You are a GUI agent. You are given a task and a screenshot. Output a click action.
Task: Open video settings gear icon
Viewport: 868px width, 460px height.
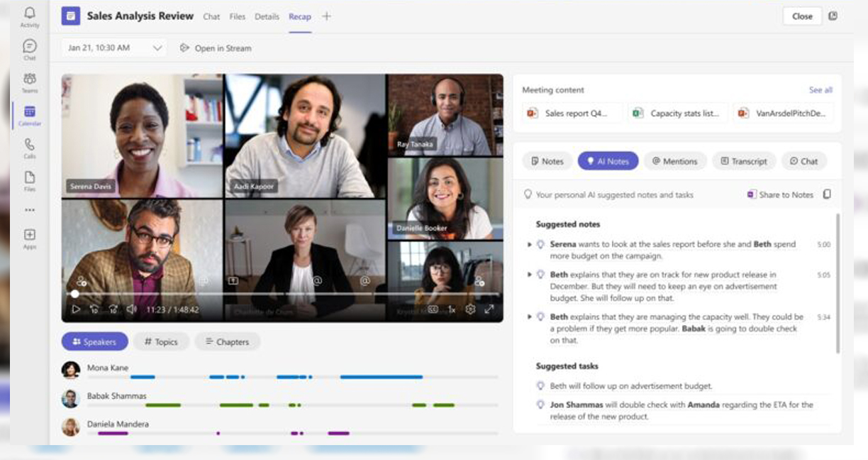pyautogui.click(x=470, y=310)
